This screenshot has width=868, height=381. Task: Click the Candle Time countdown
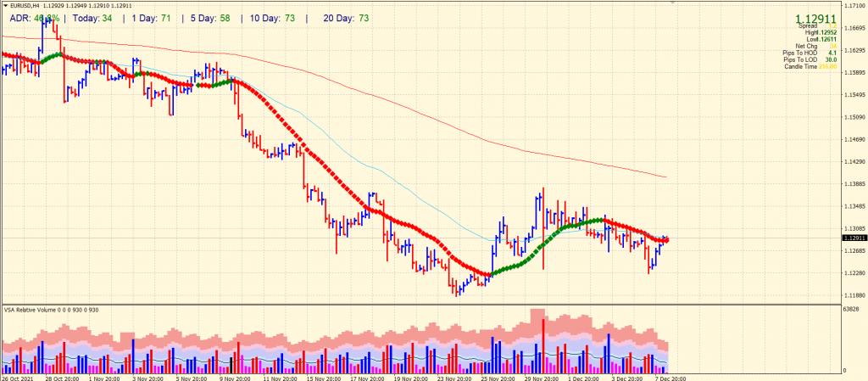pyautogui.click(x=810, y=66)
